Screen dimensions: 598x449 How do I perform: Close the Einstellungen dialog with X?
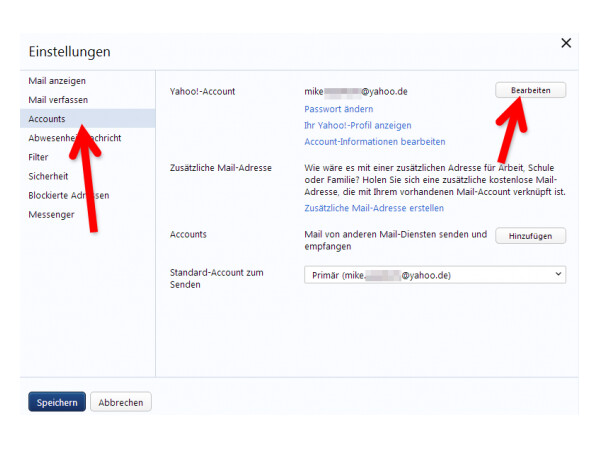(x=566, y=43)
